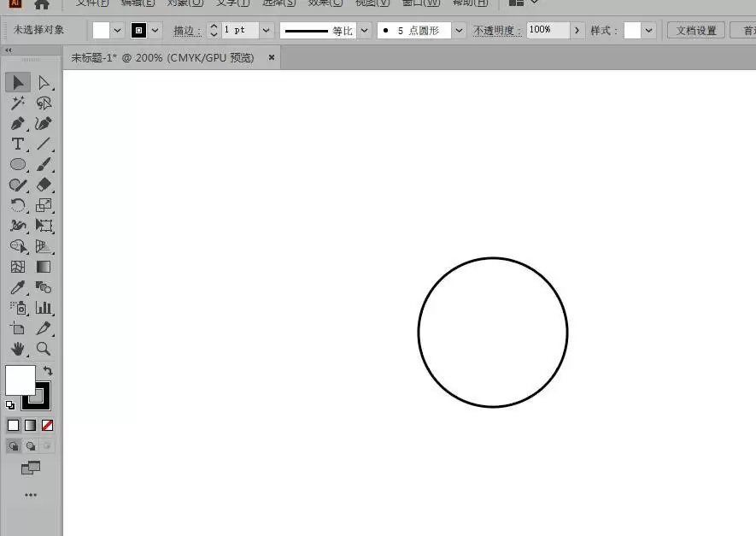Enable Draw Behind mode

pos(31,445)
